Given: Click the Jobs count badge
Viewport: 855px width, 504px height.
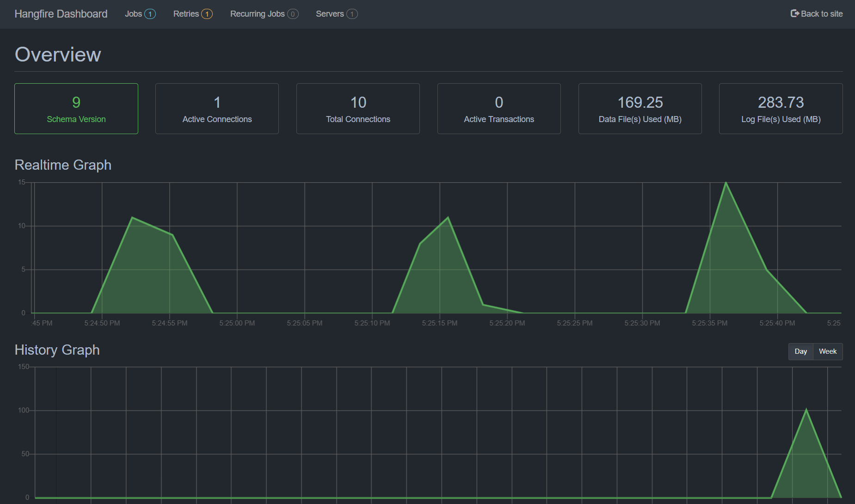Looking at the screenshot, I should (150, 14).
